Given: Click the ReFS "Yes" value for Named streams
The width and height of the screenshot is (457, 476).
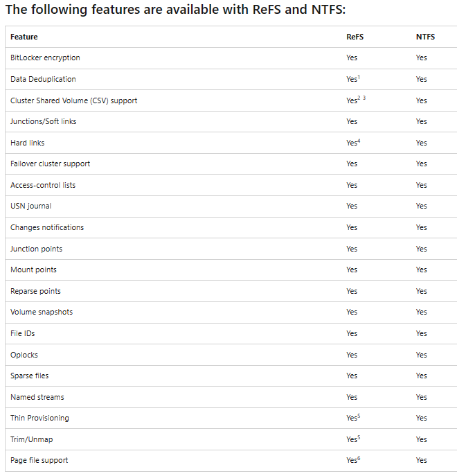Looking at the screenshot, I should click(352, 397).
